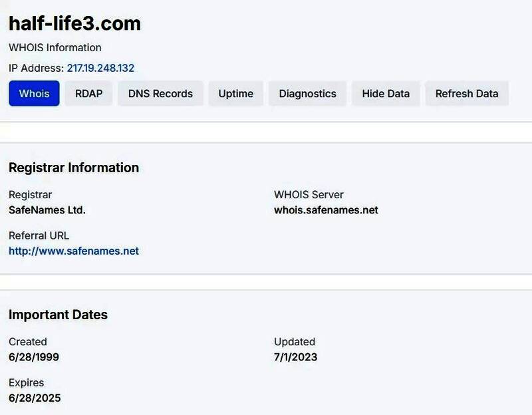Screen dimensions: 532x415
Task: Click the Registrar Information section heading
Action: click(74, 168)
